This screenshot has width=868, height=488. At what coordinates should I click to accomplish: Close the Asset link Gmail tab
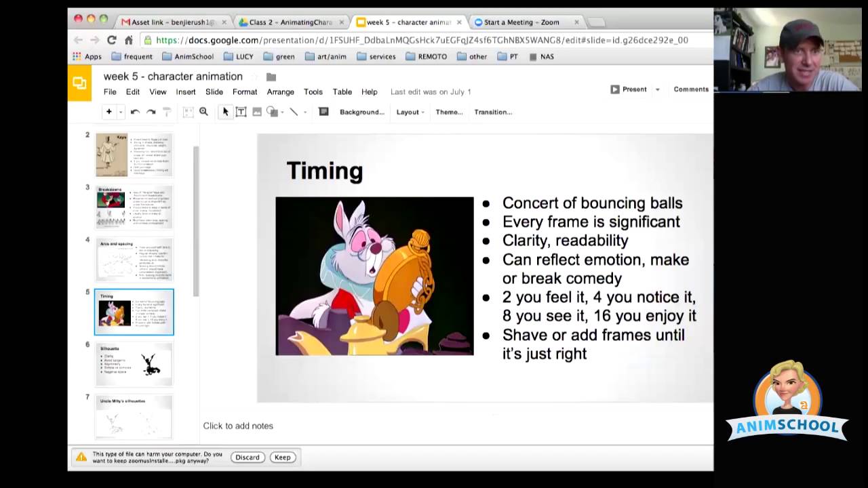point(224,22)
